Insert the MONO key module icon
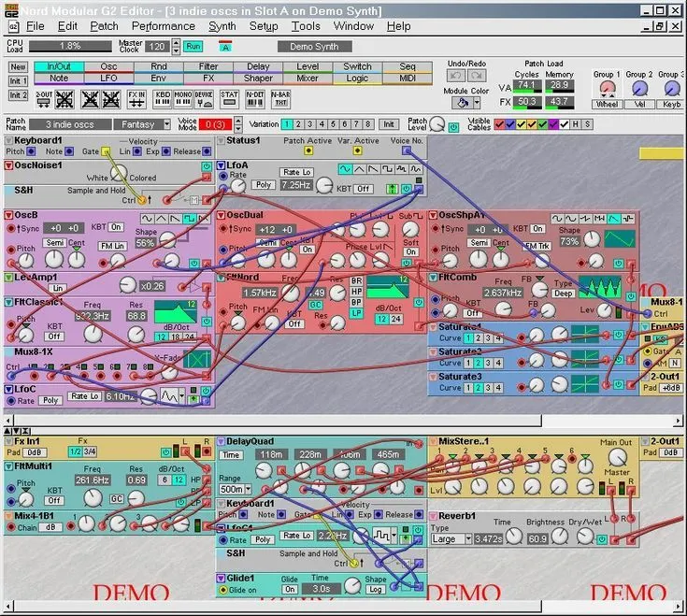This screenshot has height=616, width=687. point(183,99)
